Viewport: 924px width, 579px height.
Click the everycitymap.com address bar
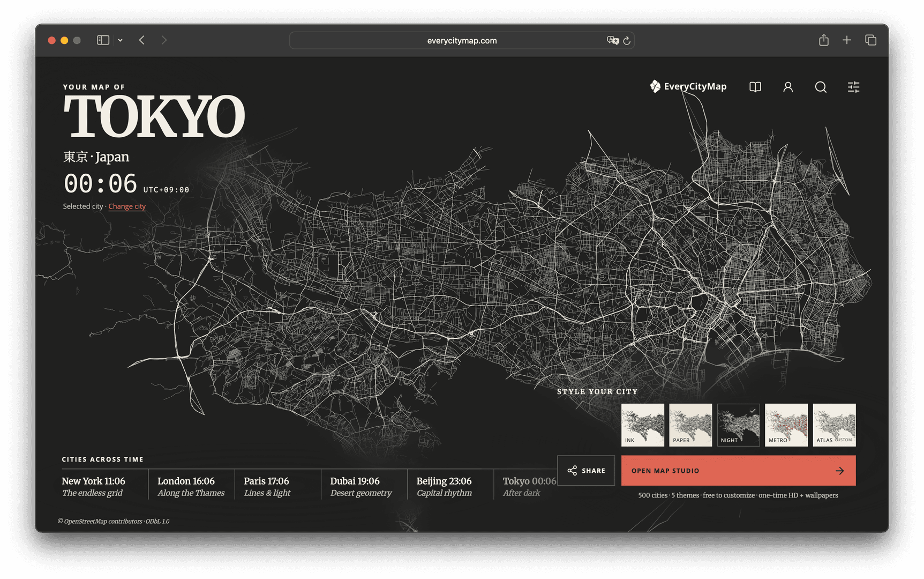click(x=462, y=40)
